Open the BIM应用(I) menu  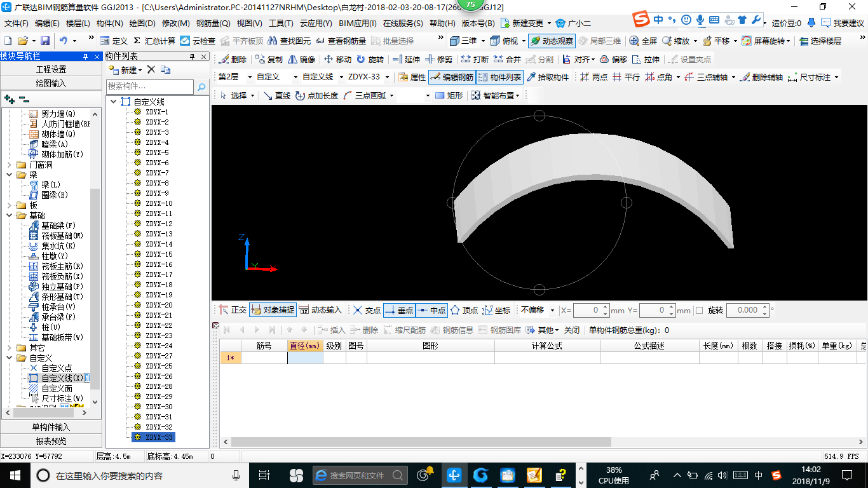(358, 23)
